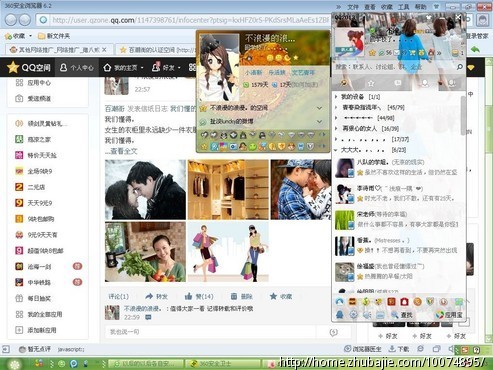Click the Windows Start button
Image resolution: width=493 pixels, height=370 pixels.
coord(14,364)
